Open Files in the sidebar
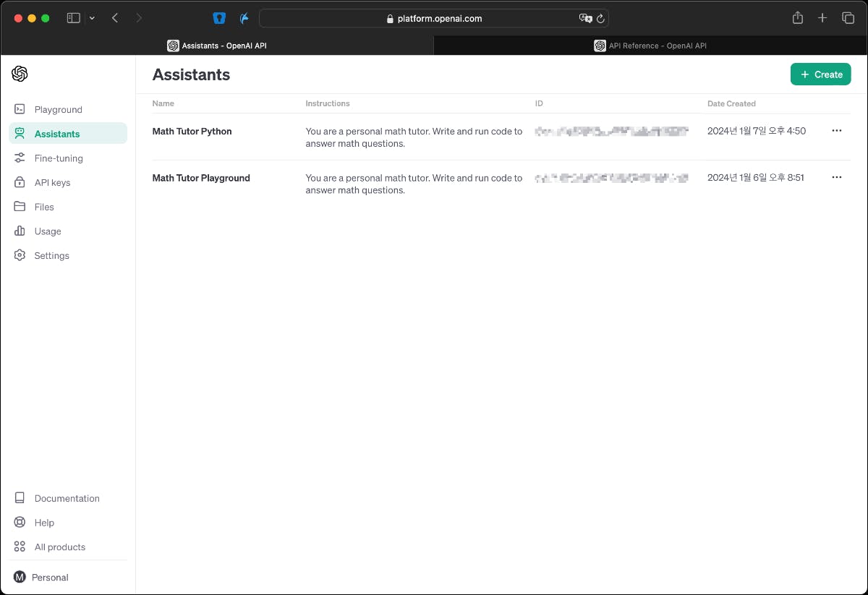The width and height of the screenshot is (868, 595). [x=68, y=207]
